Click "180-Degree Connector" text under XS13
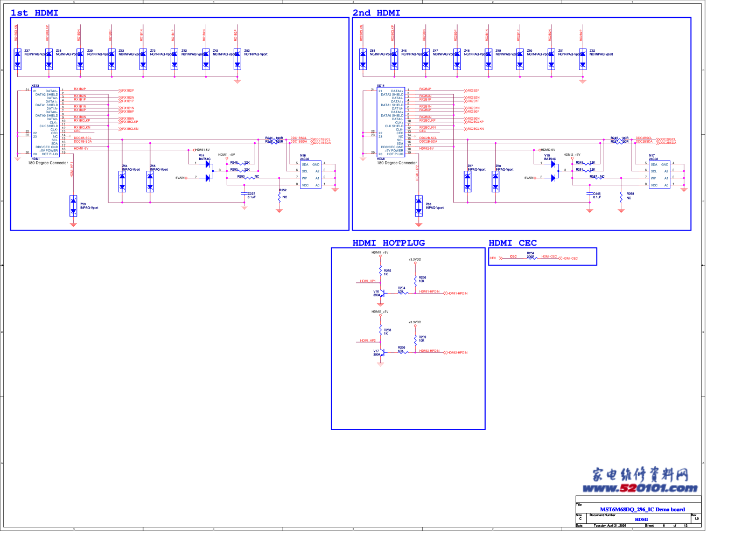Screen dimensions: 756x535 point(48,163)
